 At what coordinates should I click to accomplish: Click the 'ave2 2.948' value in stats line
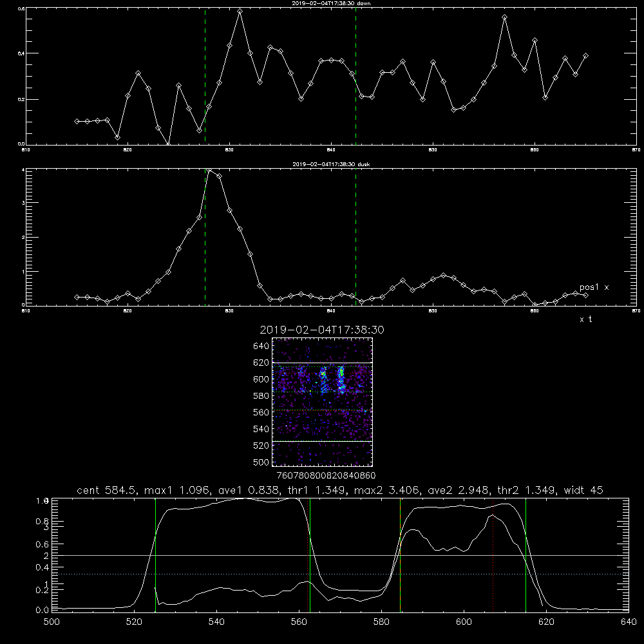click(459, 490)
